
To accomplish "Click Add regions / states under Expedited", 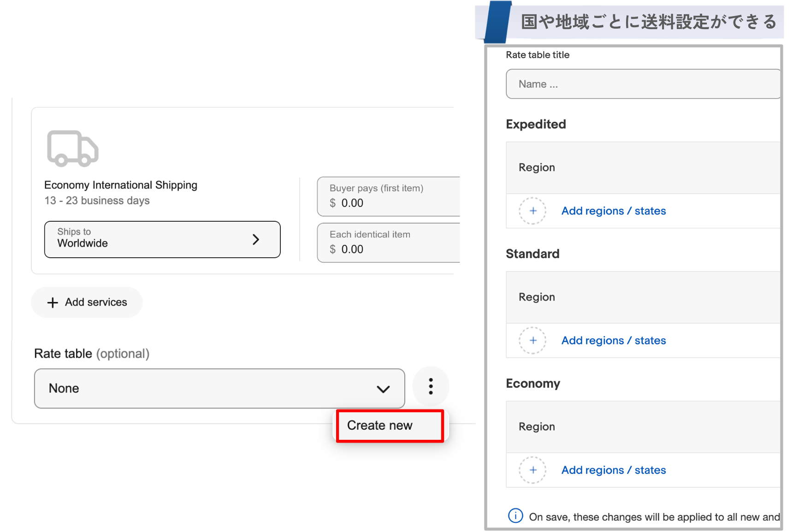I will coord(613,211).
